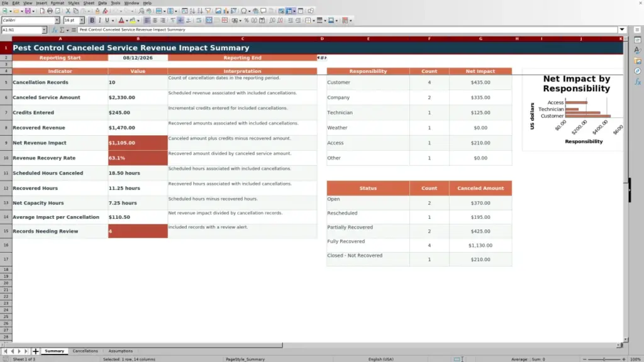The image size is (644, 362).
Task: Switch to the Assumptions sheet tab
Action: (x=120, y=351)
